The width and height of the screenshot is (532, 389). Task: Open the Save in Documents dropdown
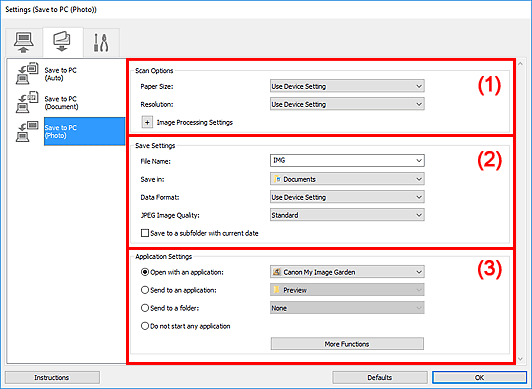click(347, 179)
